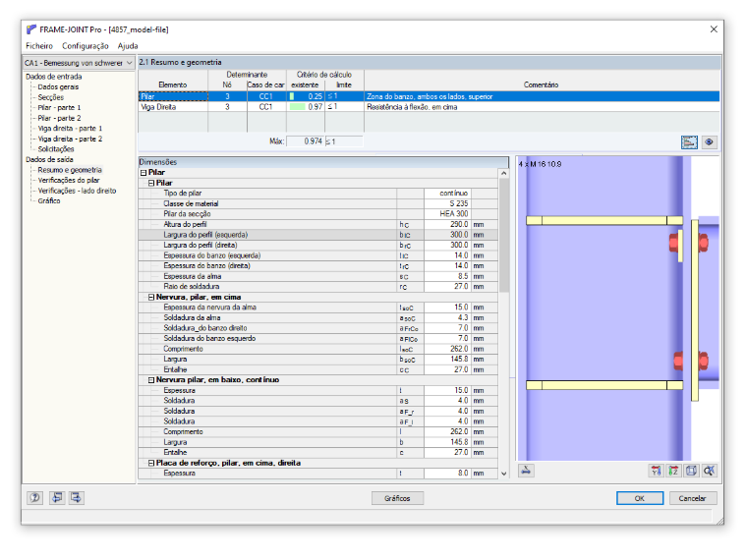Select 'Largura do perfil (direita)' row
Screen dimensions: 747x560
pos(318,246)
